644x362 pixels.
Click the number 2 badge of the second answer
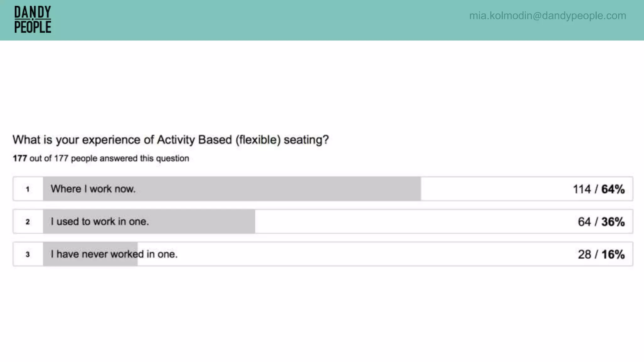click(x=28, y=222)
